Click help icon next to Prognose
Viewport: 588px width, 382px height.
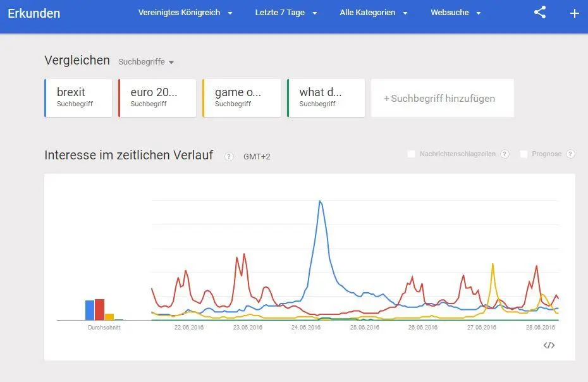570,154
